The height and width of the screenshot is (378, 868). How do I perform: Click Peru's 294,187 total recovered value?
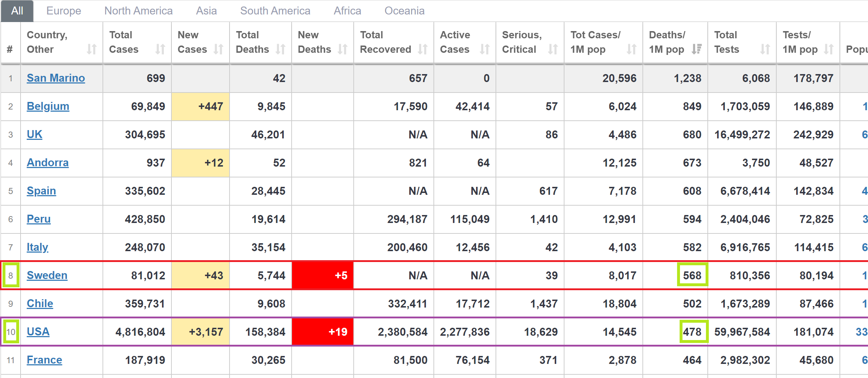click(x=407, y=219)
